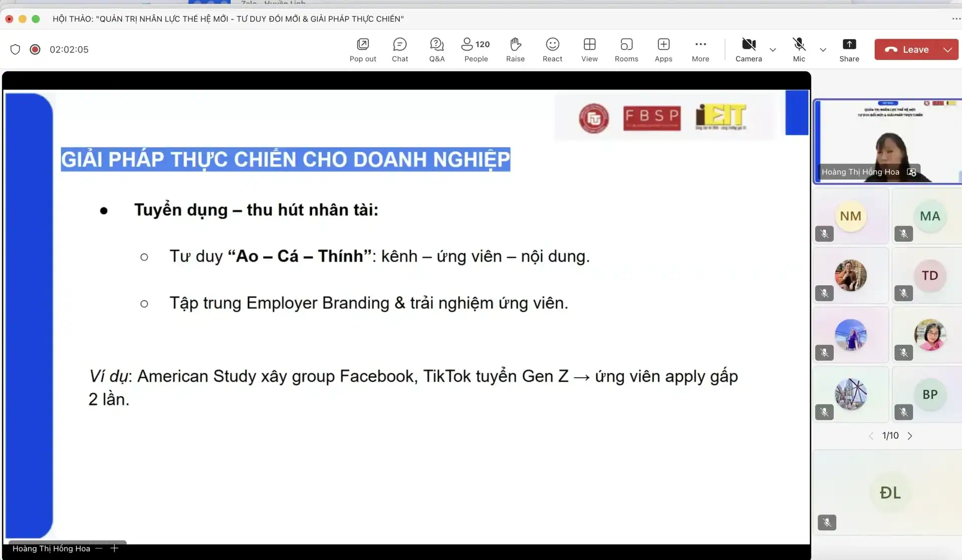Screen dimensions: 962x560
Task: Select Hoàng Thị Hồng Hoa's video tile
Action: coord(887,140)
